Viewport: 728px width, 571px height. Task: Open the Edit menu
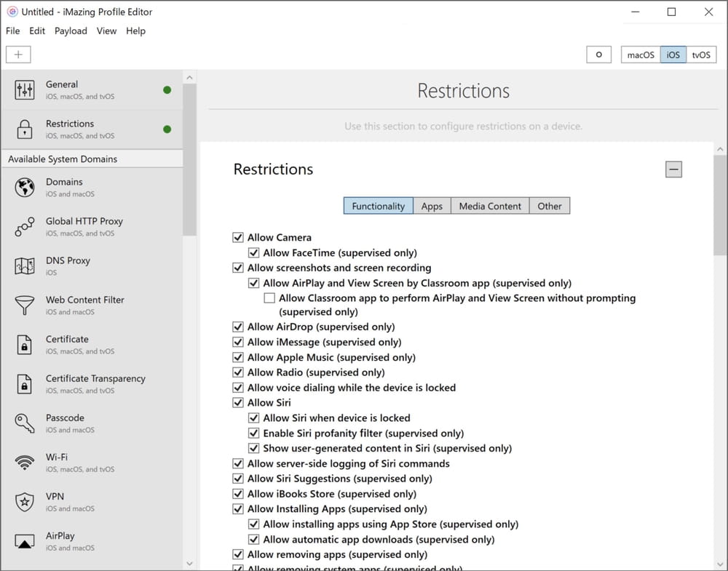[37, 31]
